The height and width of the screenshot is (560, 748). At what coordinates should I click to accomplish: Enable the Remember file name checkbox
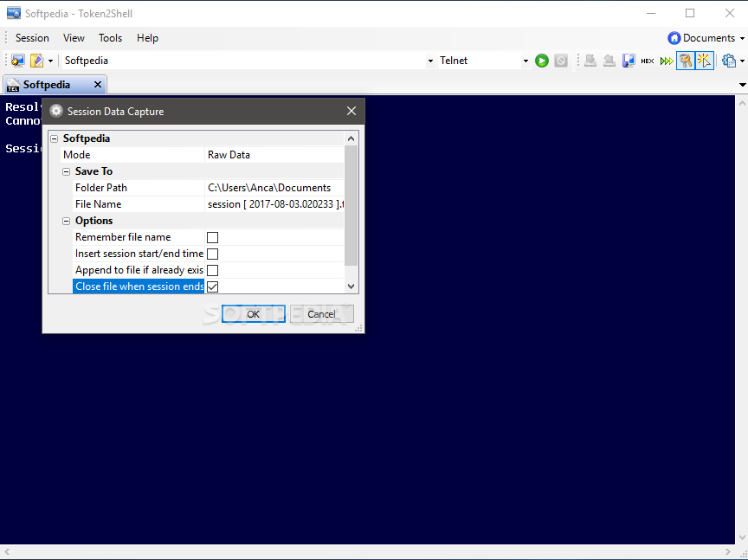click(x=212, y=237)
